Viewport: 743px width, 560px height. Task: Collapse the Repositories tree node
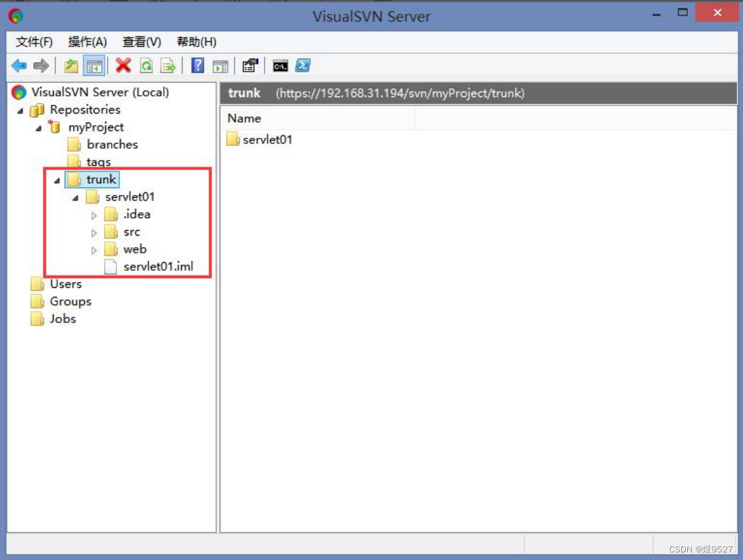(x=20, y=110)
